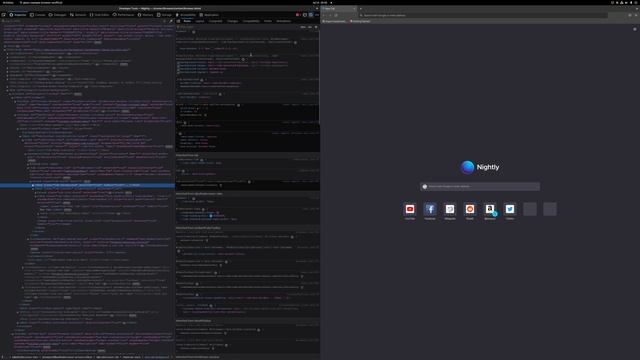
Task: Activate the element picker in DevTools
Action: 4,15
